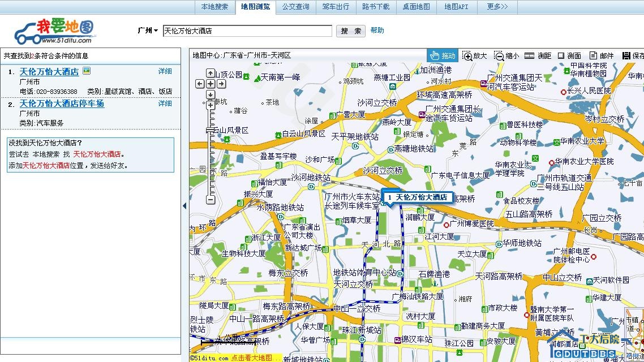Pan map left with arrow button
This screenshot has height=362, width=644.
coord(200,84)
